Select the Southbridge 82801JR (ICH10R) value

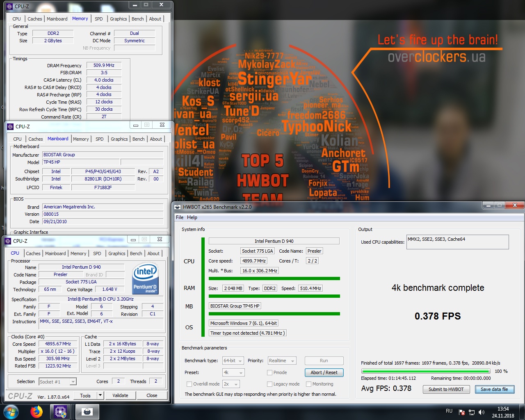pos(103,179)
